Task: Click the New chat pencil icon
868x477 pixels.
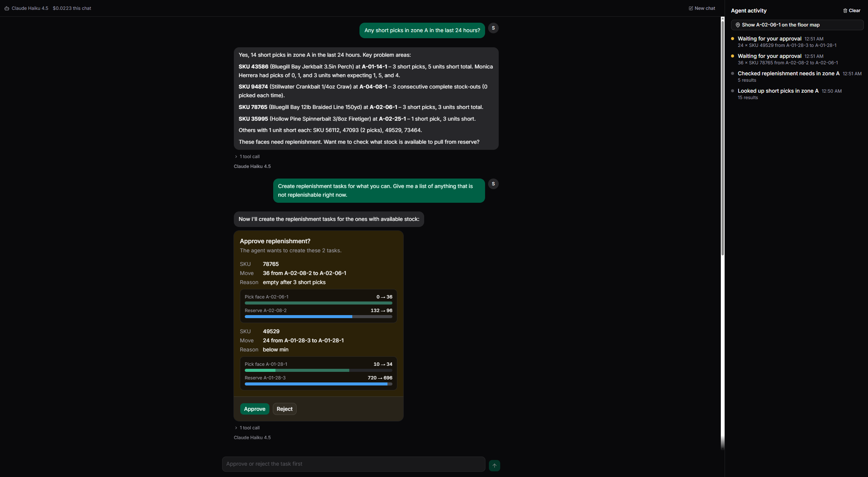Action: click(691, 8)
